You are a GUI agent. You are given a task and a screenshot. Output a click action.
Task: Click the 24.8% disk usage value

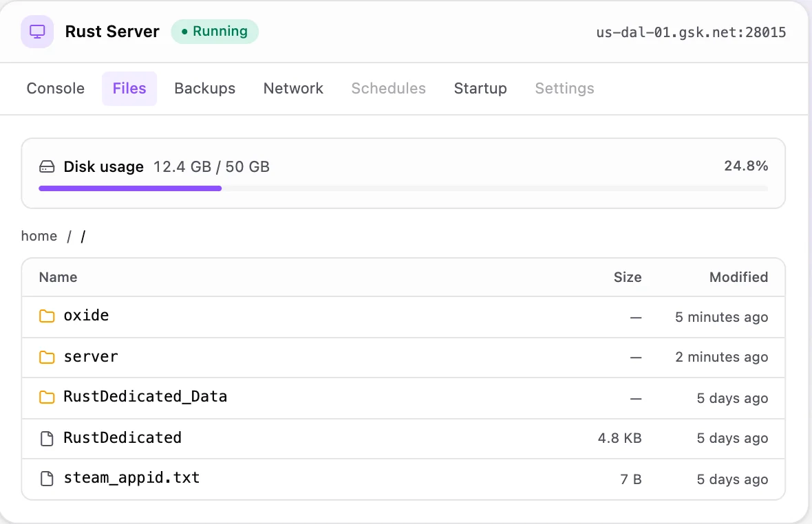pos(746,166)
